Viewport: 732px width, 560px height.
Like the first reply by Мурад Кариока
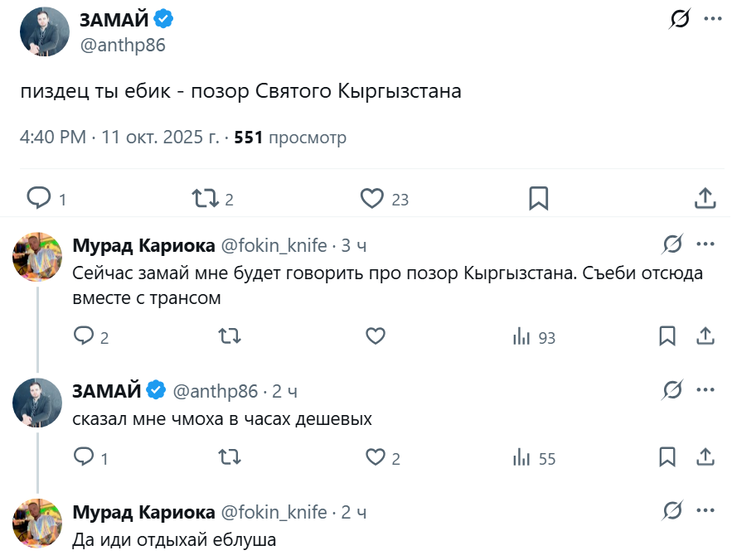point(376,336)
